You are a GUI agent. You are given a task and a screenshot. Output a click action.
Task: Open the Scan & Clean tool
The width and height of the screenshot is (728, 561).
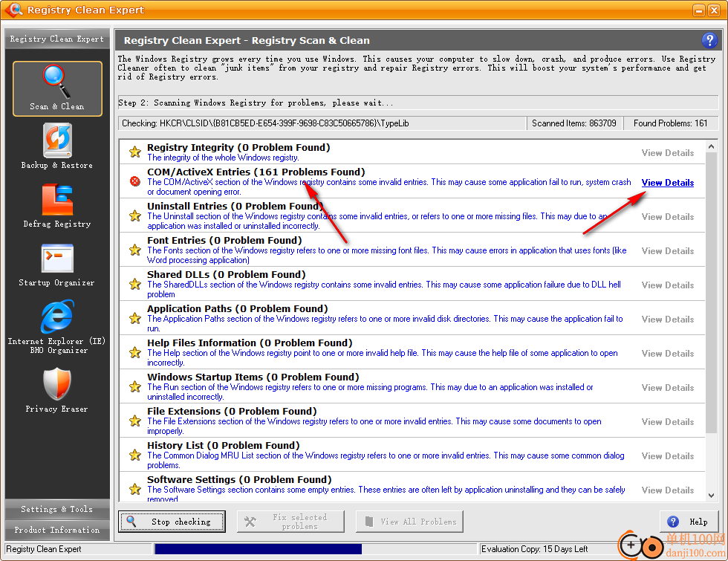click(58, 88)
